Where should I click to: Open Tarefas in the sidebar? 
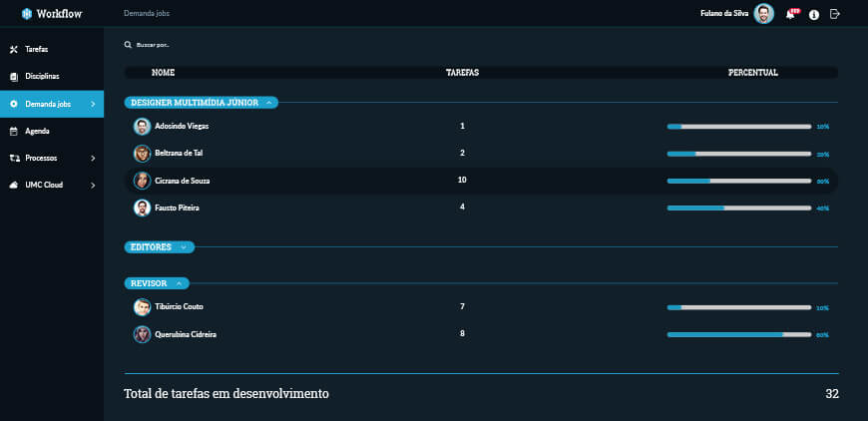(36, 49)
